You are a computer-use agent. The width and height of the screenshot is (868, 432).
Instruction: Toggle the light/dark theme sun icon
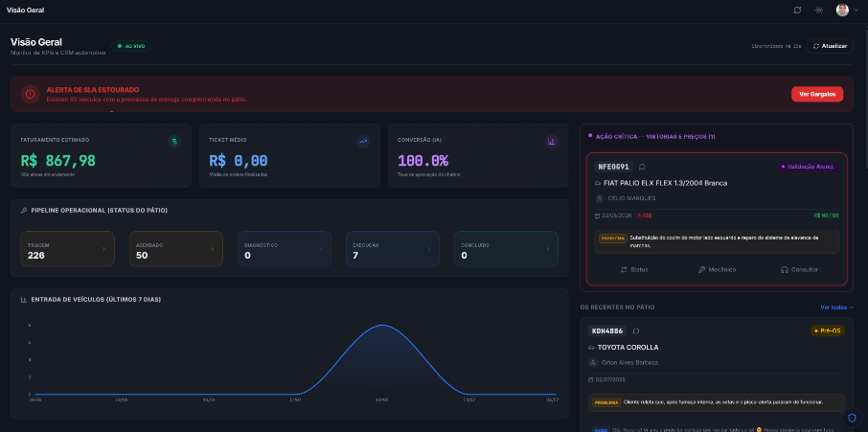click(819, 10)
